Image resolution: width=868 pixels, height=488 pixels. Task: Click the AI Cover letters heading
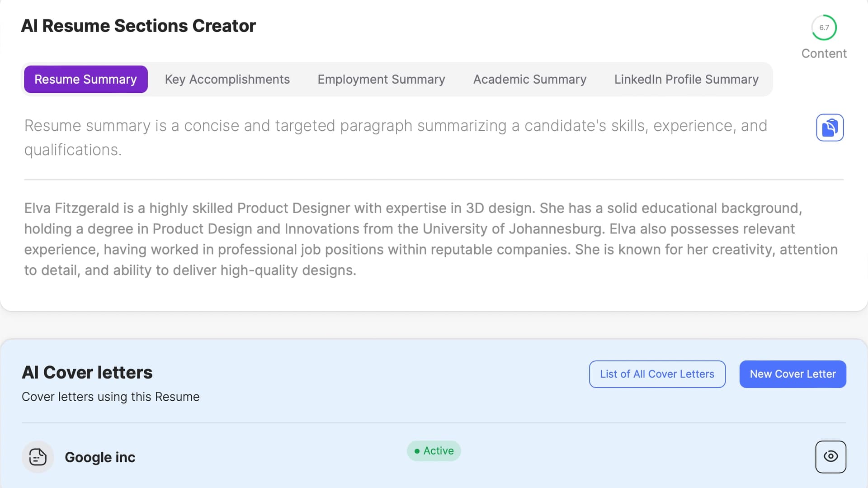pos(87,372)
